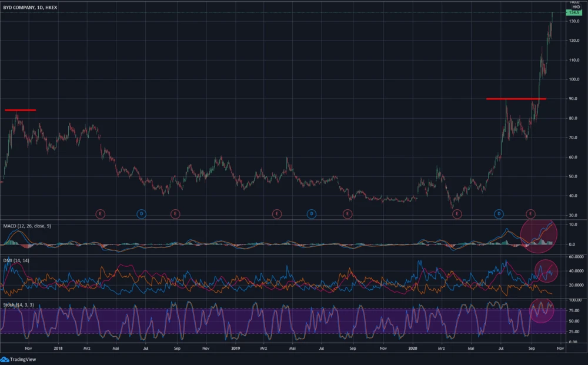Click the highlighted circle on the MACD pane
Image resolution: width=588 pixels, height=365 pixels.
[538, 236]
